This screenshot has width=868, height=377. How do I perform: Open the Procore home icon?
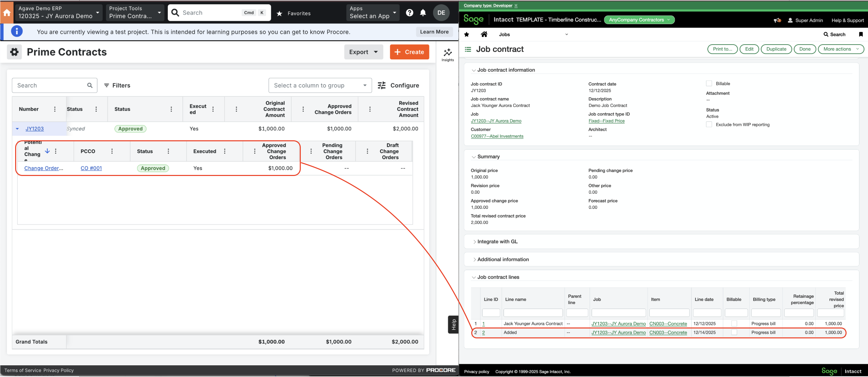(7, 13)
